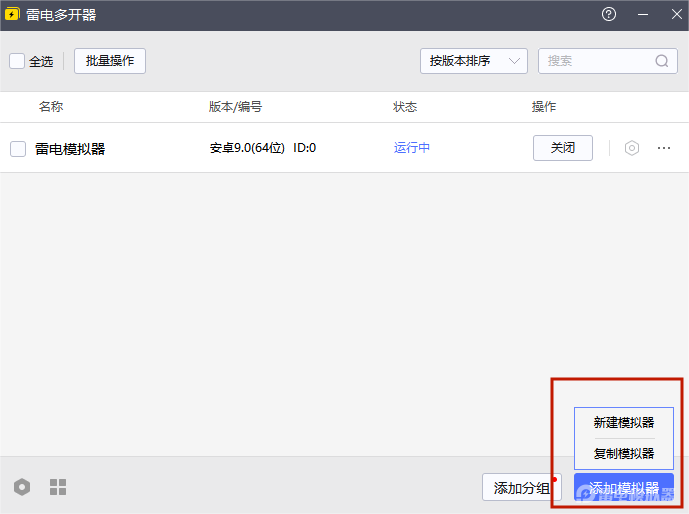Click the 操作 column header
This screenshot has height=514, width=689.
(544, 107)
